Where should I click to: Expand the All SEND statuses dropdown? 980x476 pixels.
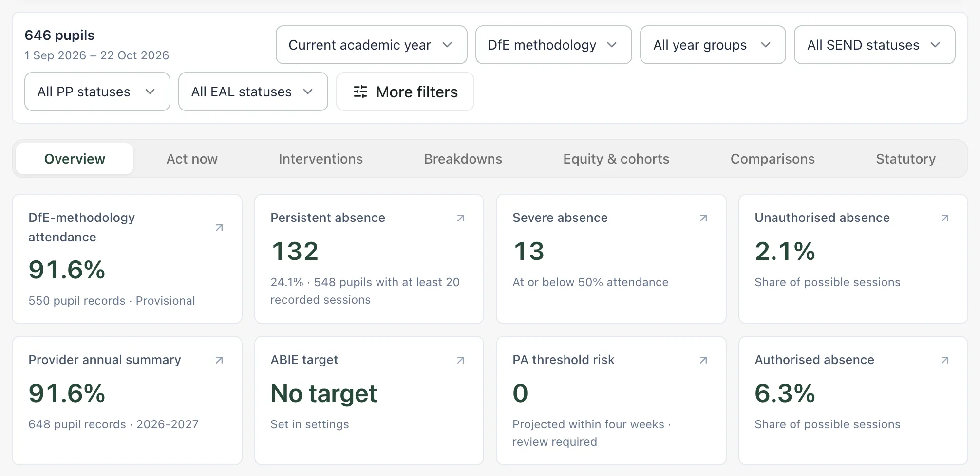pos(875,45)
